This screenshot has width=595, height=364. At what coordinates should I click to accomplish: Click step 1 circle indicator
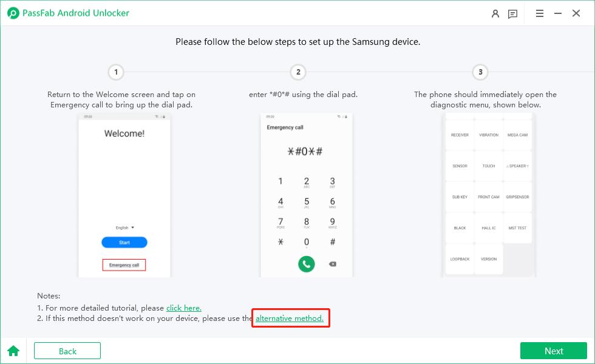coord(116,72)
